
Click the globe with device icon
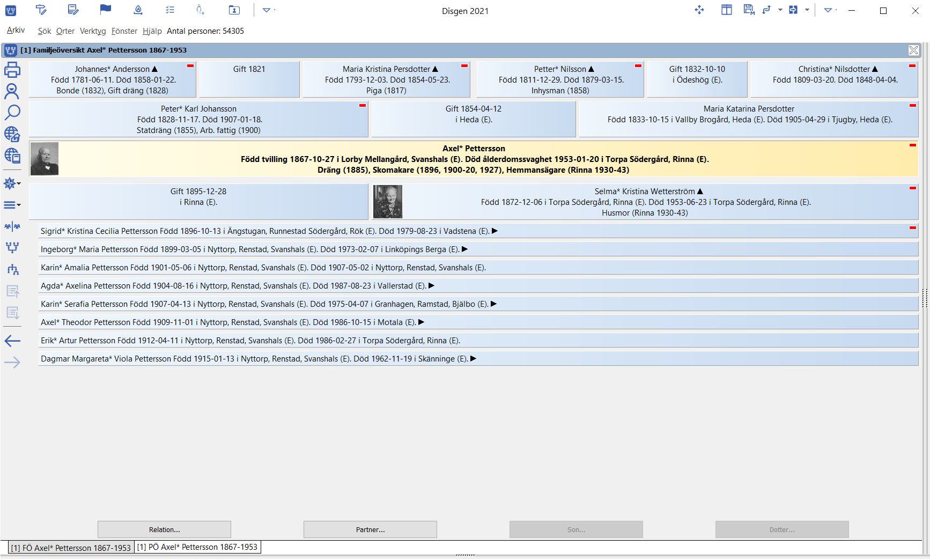coord(12,156)
